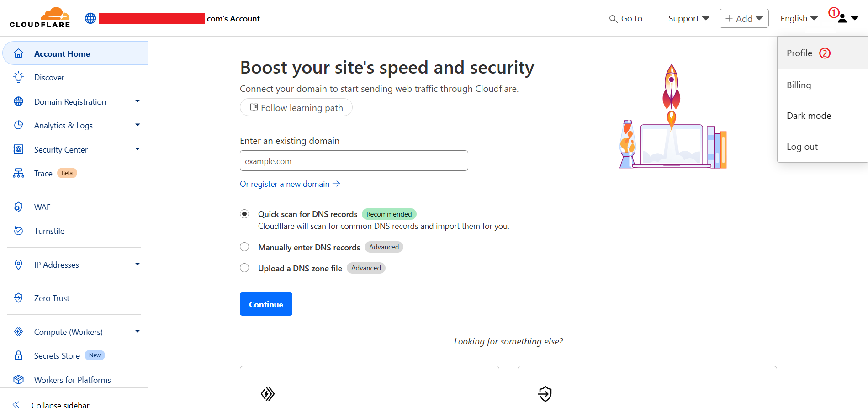Select Quick scan for DNS records option
This screenshot has width=868, height=408.
(244, 214)
